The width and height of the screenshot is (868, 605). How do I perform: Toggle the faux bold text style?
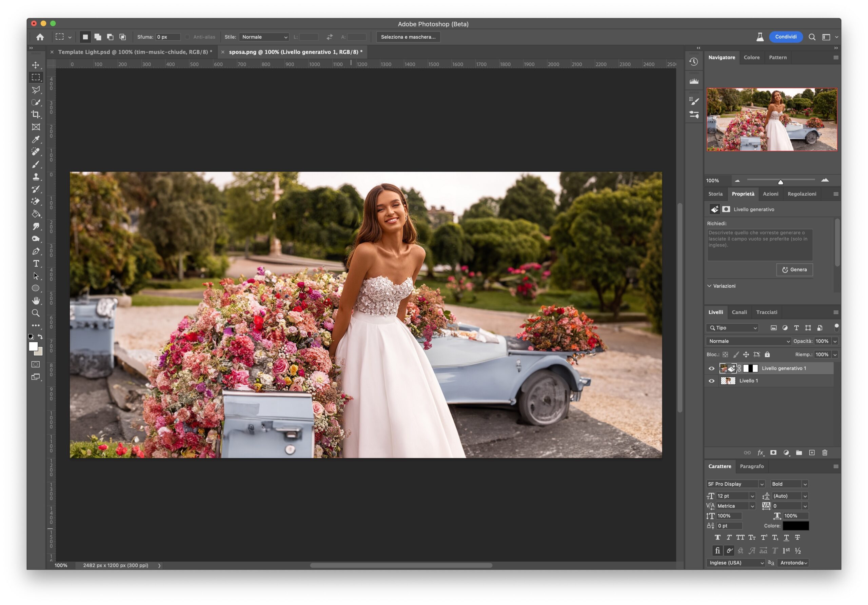(x=717, y=537)
